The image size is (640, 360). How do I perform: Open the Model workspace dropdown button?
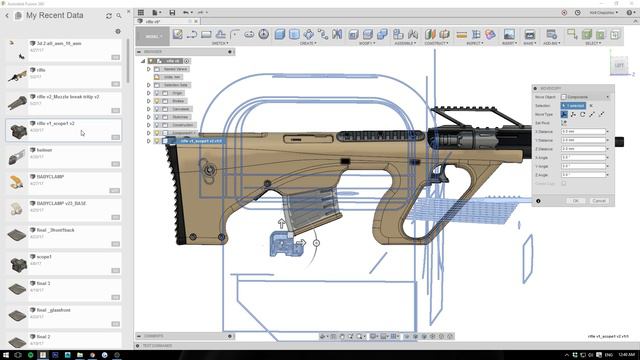(x=153, y=36)
